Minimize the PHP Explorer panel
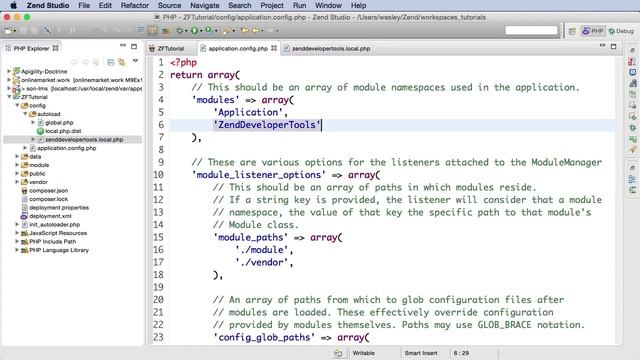The height and width of the screenshot is (360, 640). click(123, 46)
